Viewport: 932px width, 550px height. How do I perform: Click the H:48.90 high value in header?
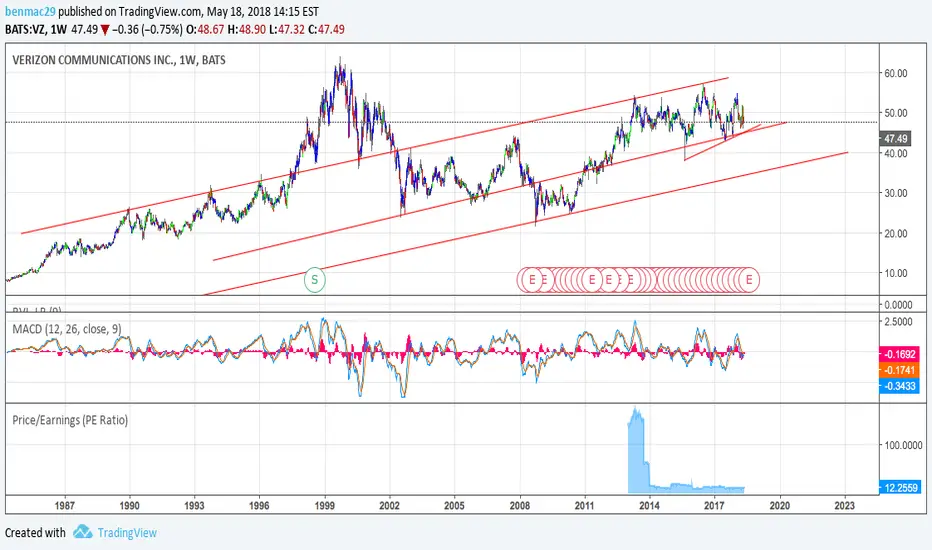coord(247,29)
